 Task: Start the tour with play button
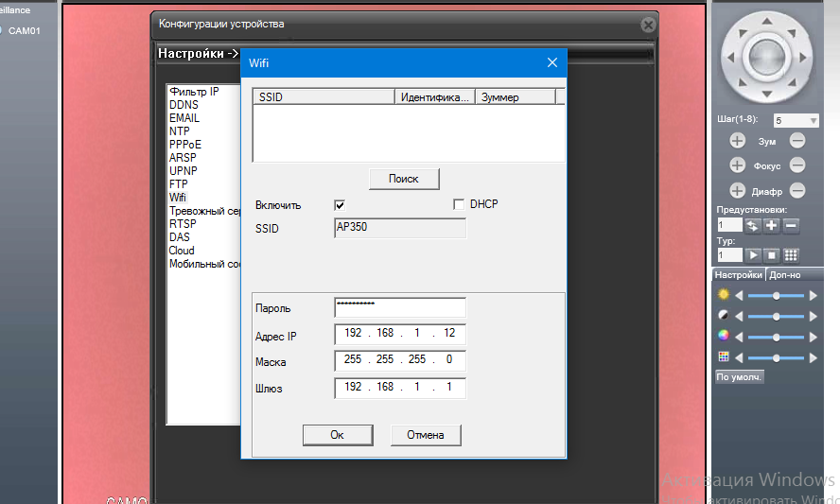753,255
